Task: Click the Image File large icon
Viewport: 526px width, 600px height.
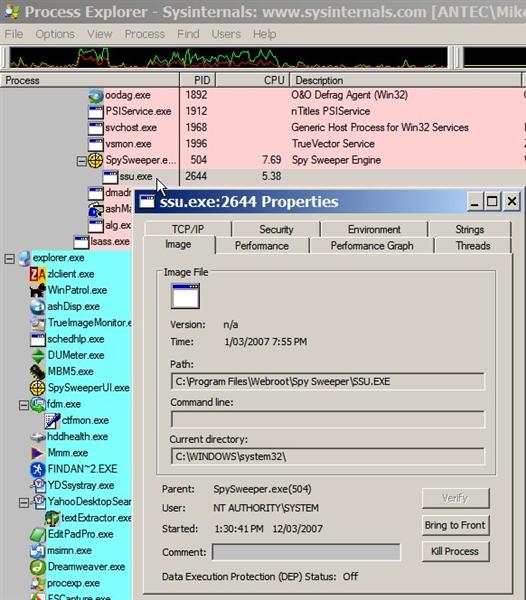Action: pyautogui.click(x=186, y=296)
